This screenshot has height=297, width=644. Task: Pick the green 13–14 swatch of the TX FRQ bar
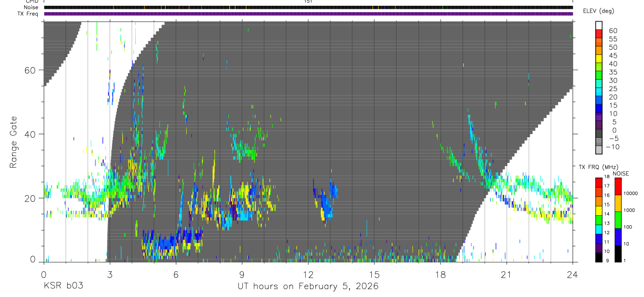(599, 219)
